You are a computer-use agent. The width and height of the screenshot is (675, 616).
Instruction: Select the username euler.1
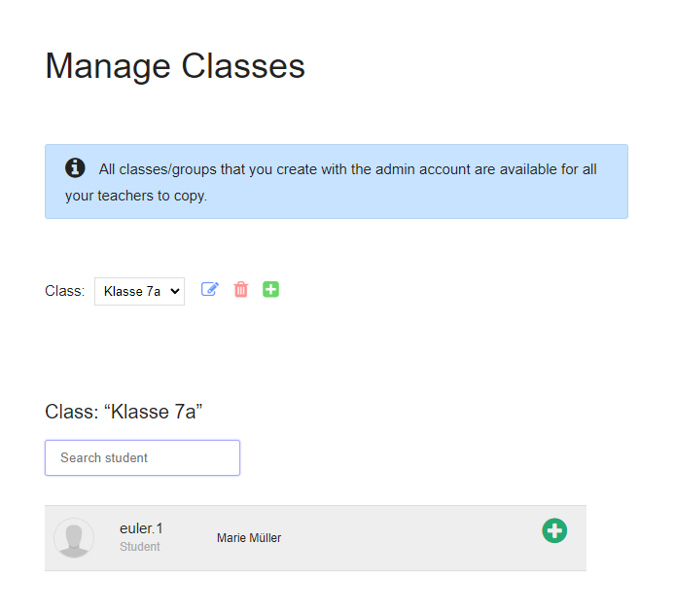[141, 528]
